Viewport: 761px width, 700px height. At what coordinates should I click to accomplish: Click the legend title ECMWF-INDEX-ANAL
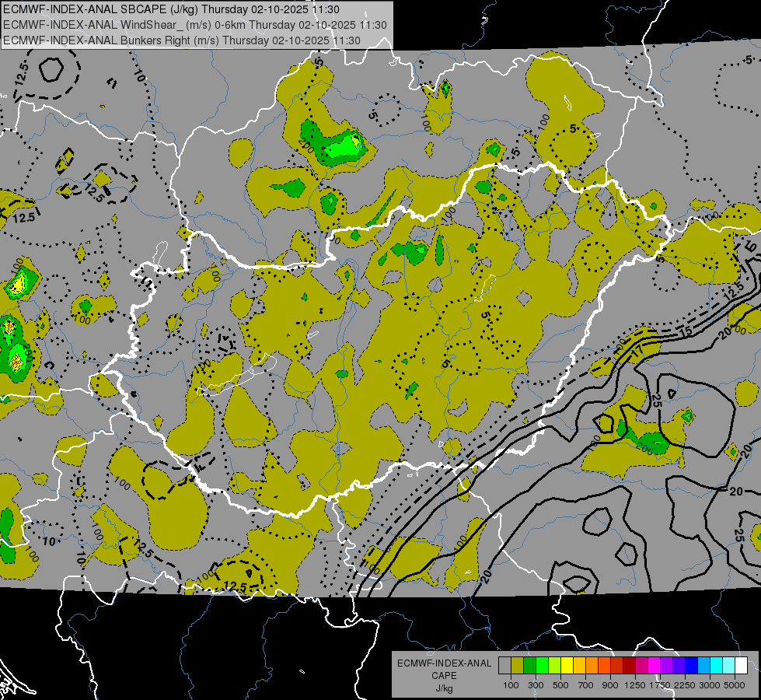[444, 663]
